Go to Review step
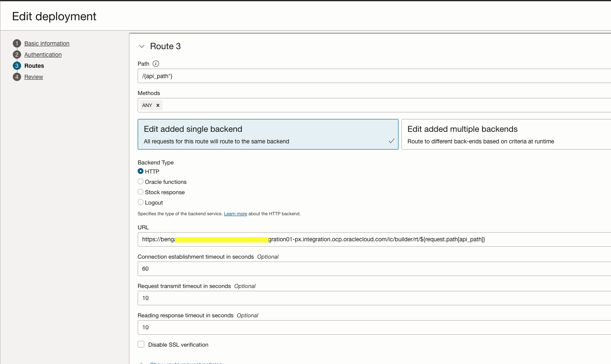 click(33, 77)
